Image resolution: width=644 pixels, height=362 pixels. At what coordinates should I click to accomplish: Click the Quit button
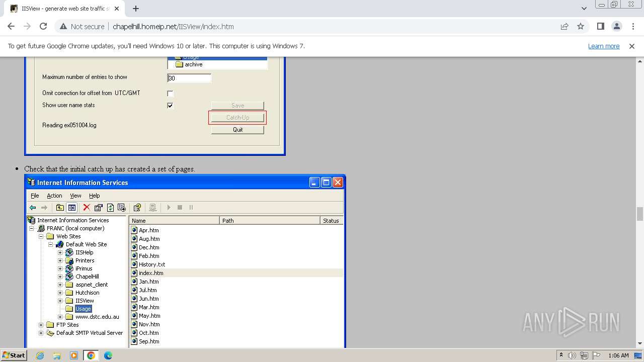(x=237, y=130)
